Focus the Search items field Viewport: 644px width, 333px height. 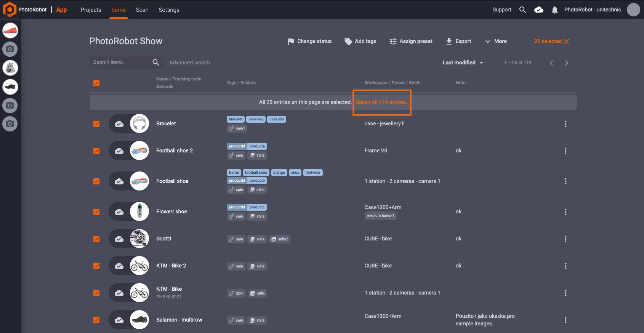120,62
